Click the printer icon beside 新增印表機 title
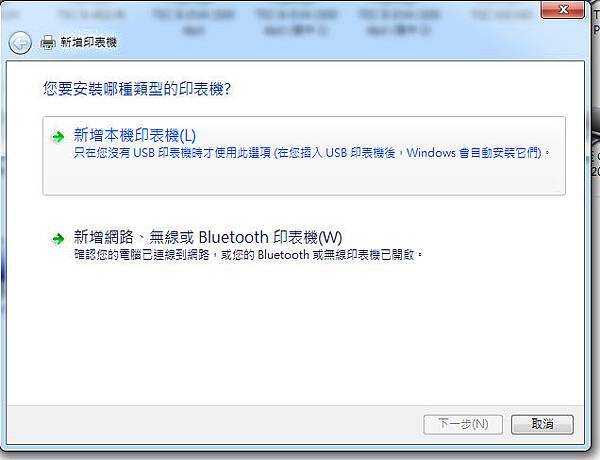The height and width of the screenshot is (460, 600). pyautogui.click(x=48, y=42)
